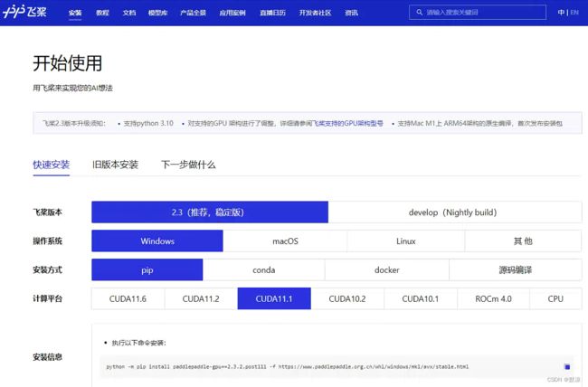588x387 pixels.
Task: Switch to the 下一步做什么 tab
Action: click(x=188, y=165)
